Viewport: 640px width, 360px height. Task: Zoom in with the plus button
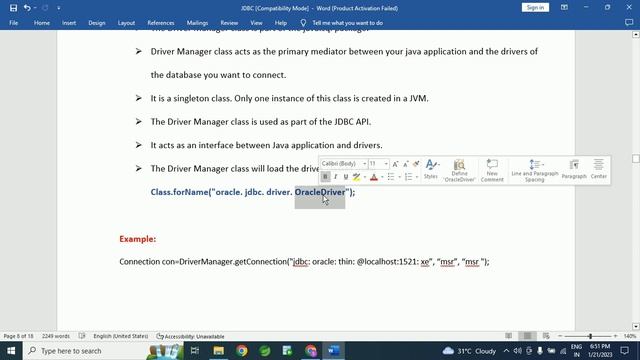[616, 336]
